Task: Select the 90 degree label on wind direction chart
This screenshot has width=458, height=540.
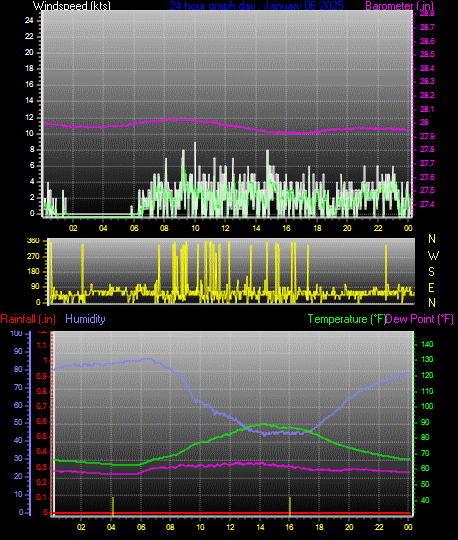Action: click(35, 287)
